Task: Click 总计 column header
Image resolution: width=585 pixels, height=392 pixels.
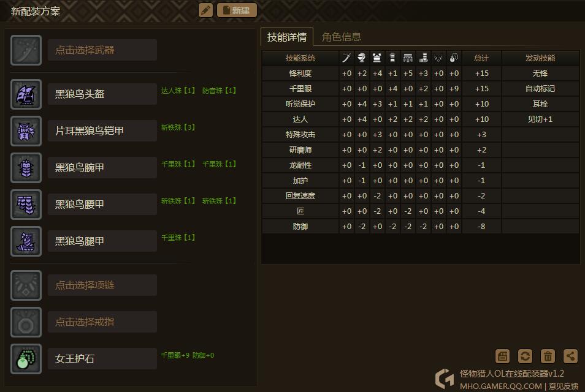Action: tap(481, 58)
